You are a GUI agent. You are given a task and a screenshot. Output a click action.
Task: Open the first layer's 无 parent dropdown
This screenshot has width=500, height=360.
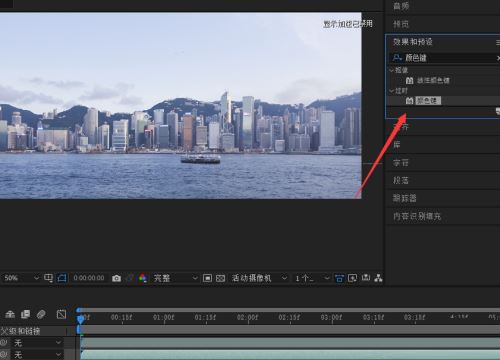point(38,343)
